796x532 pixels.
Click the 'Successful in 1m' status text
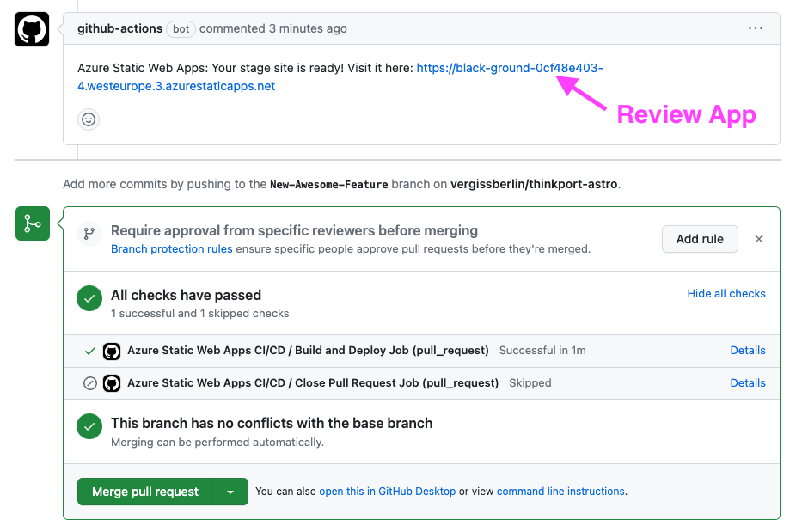coord(542,351)
